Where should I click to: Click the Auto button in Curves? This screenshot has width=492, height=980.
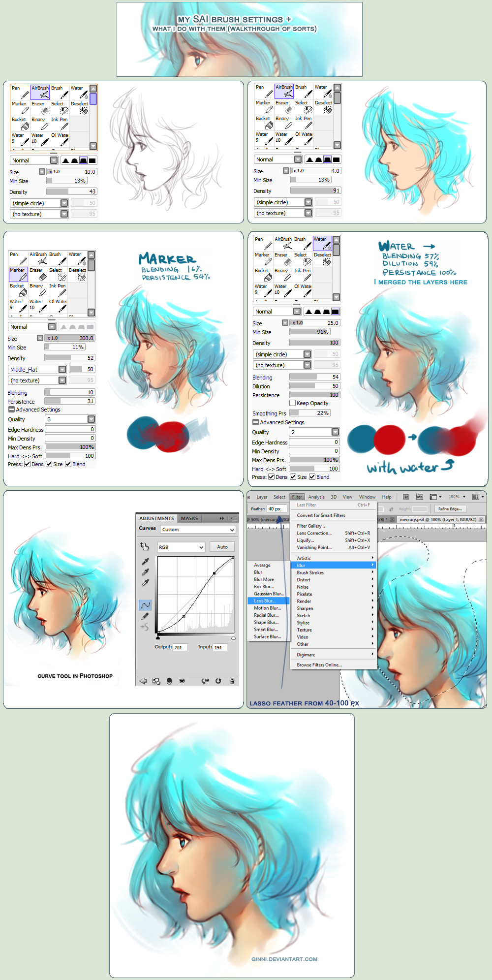(x=222, y=547)
